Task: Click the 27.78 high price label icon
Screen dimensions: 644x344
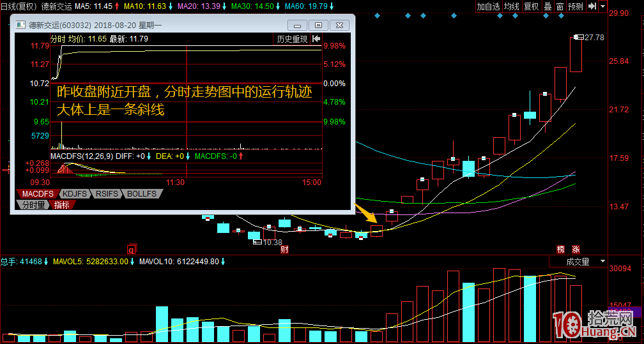Action: pyautogui.click(x=579, y=38)
